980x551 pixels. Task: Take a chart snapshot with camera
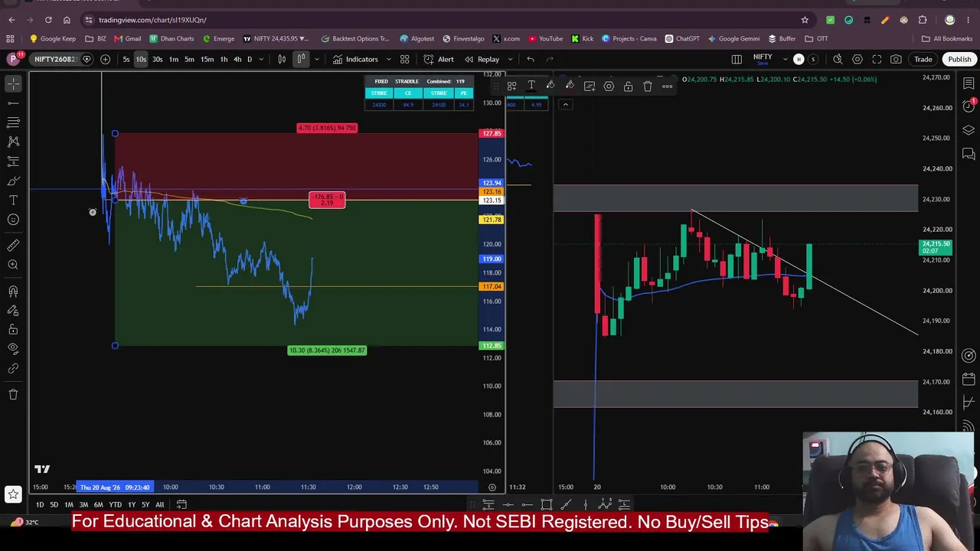(x=896, y=59)
